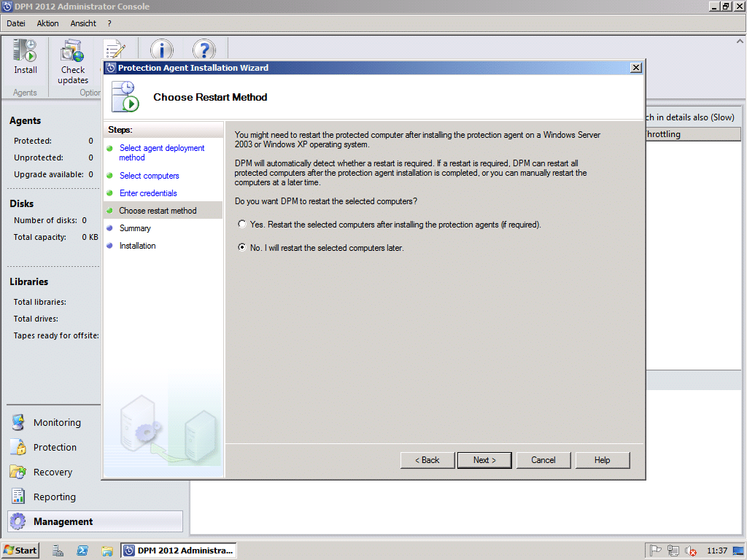Click the Total capacity: entry

[x=55, y=237]
